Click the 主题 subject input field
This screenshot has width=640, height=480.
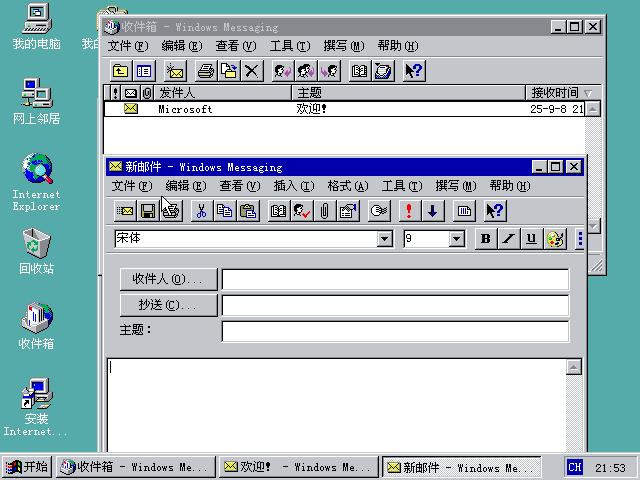click(395, 331)
